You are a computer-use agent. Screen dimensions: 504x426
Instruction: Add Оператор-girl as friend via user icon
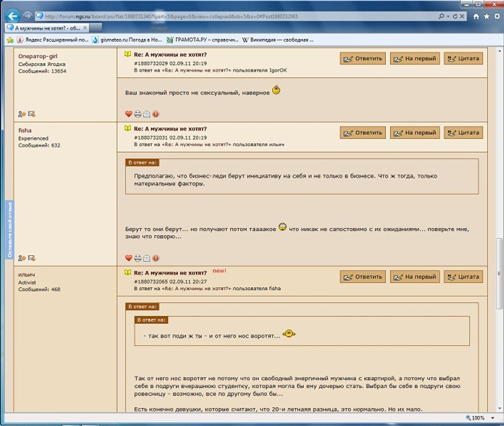point(22,114)
